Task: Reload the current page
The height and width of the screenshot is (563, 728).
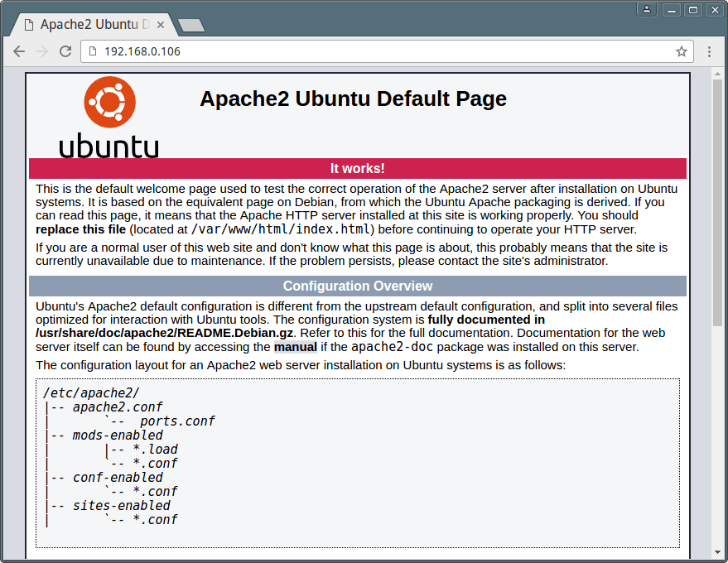Action: point(65,51)
